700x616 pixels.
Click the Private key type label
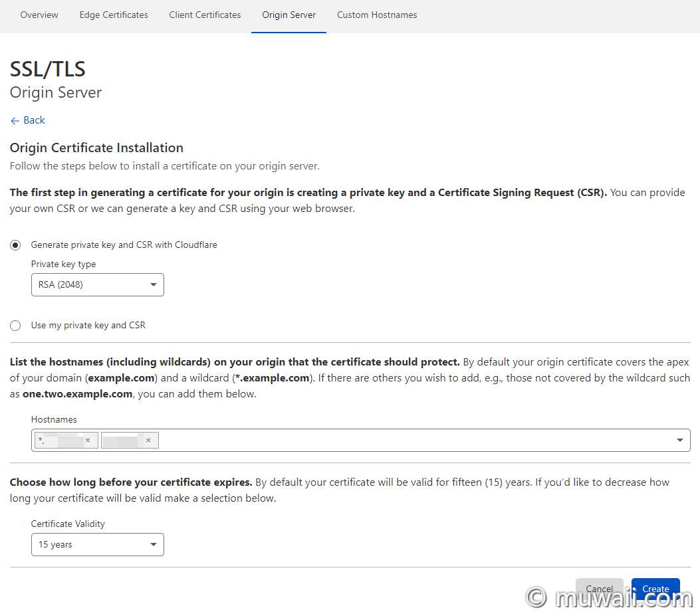click(63, 264)
